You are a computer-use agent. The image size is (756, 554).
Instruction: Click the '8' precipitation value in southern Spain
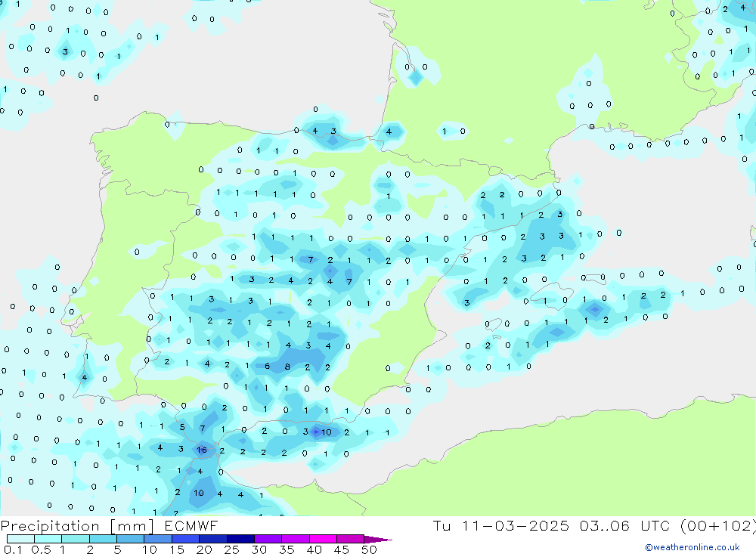[x=287, y=367]
